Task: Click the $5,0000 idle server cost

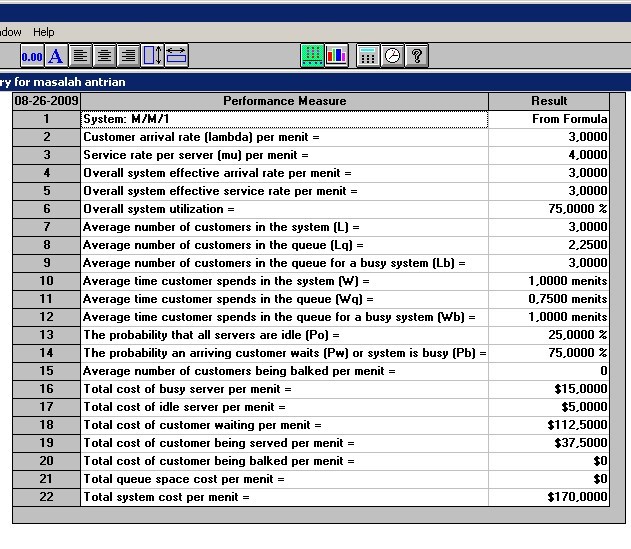Action: click(x=549, y=407)
